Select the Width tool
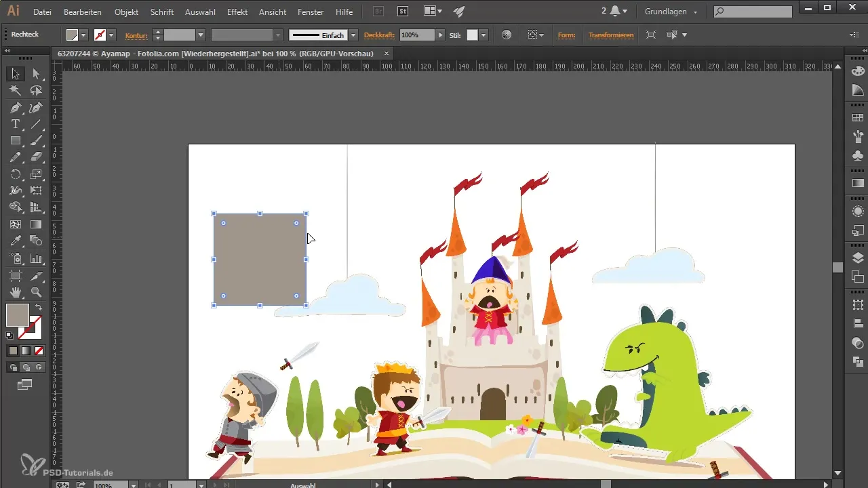Viewport: 868px width, 488px height. (x=15, y=191)
